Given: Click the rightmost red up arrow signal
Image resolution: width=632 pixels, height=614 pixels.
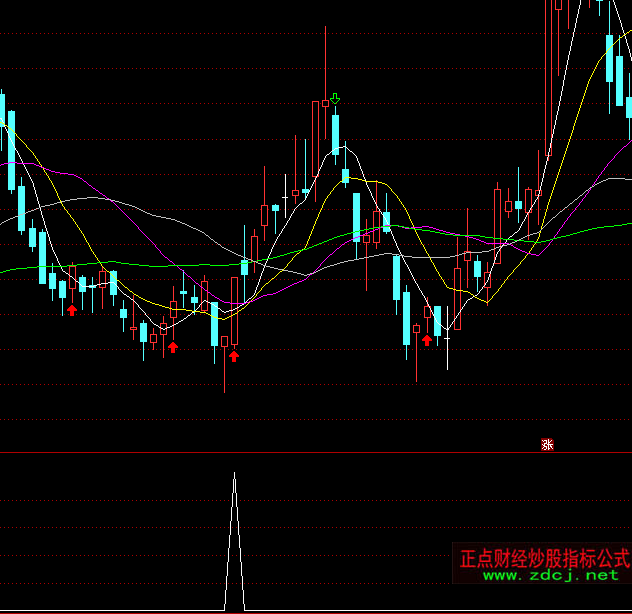Looking at the screenshot, I should point(427,340).
